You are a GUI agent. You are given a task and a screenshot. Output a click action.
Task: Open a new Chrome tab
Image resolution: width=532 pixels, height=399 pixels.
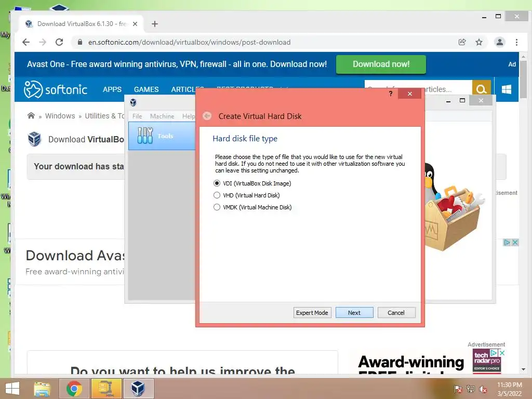155,24
